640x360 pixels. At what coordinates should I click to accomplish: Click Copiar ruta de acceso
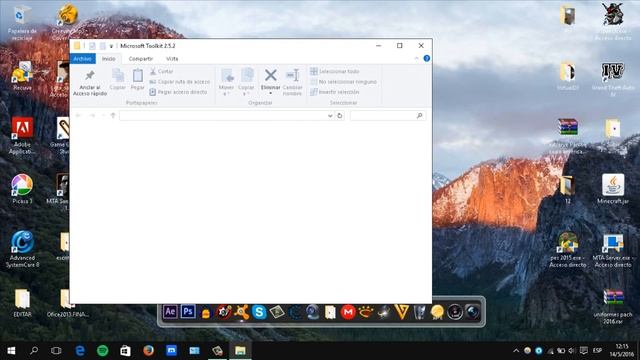coord(180,82)
